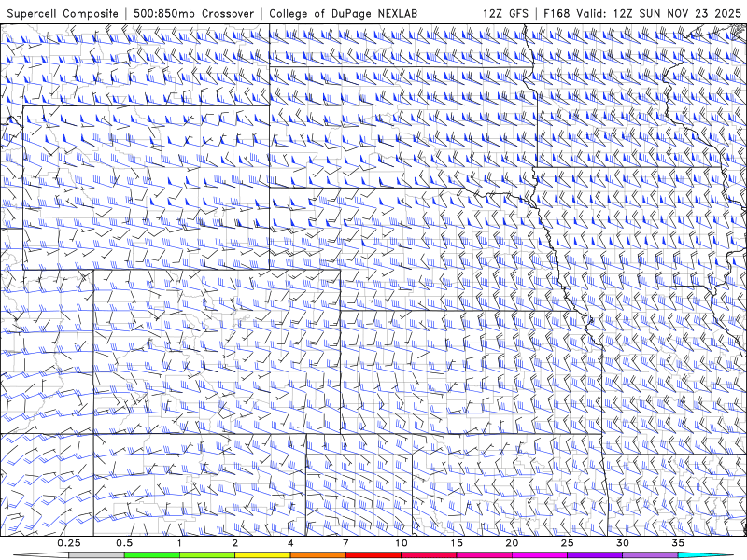Click the cyan arrow above 35 on colorbar
The width and height of the screenshot is (747, 560).
tap(705, 555)
